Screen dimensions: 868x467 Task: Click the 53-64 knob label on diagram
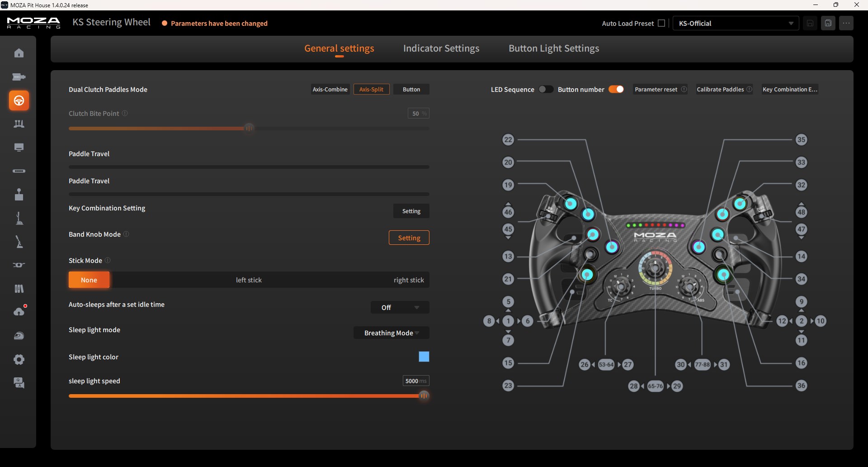click(606, 364)
